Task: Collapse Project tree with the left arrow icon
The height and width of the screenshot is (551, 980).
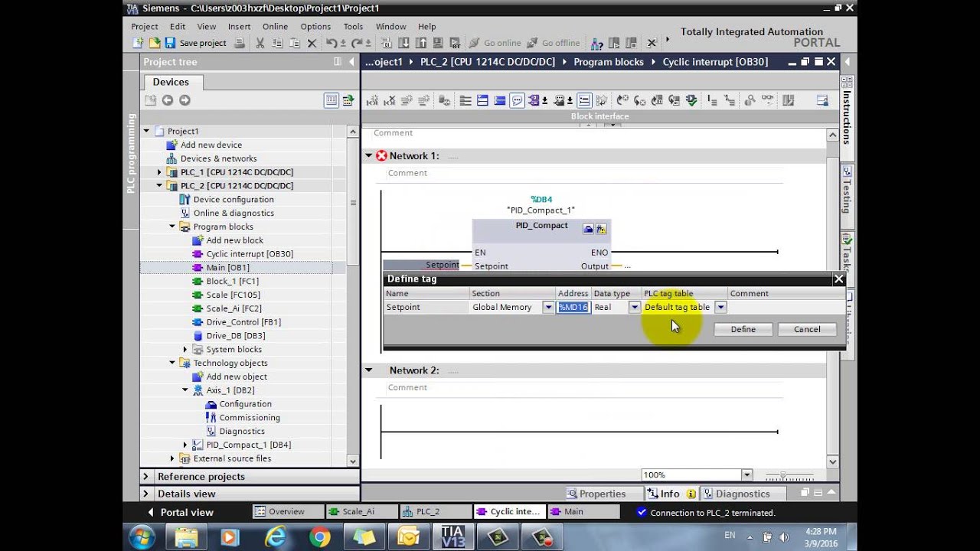Action: [x=352, y=62]
